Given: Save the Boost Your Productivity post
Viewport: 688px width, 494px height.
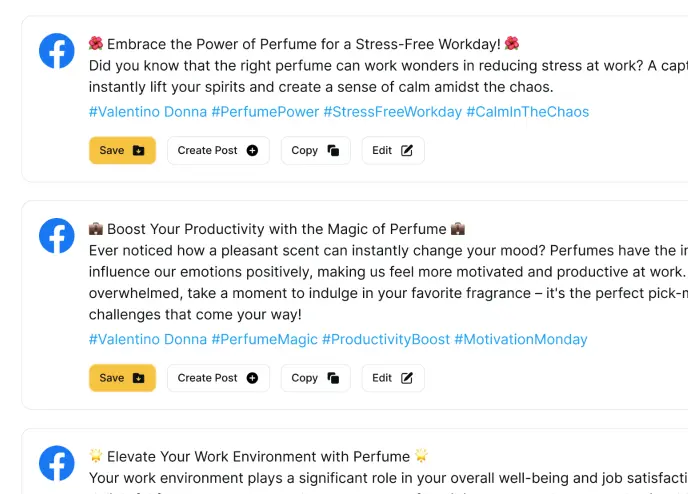Looking at the screenshot, I should pos(122,378).
